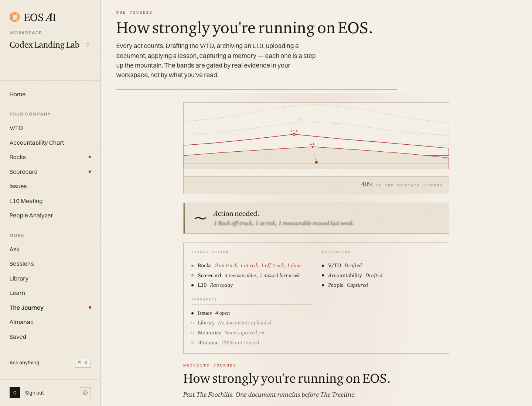
Task: Open Issues in the sidebar
Action: [18, 186]
